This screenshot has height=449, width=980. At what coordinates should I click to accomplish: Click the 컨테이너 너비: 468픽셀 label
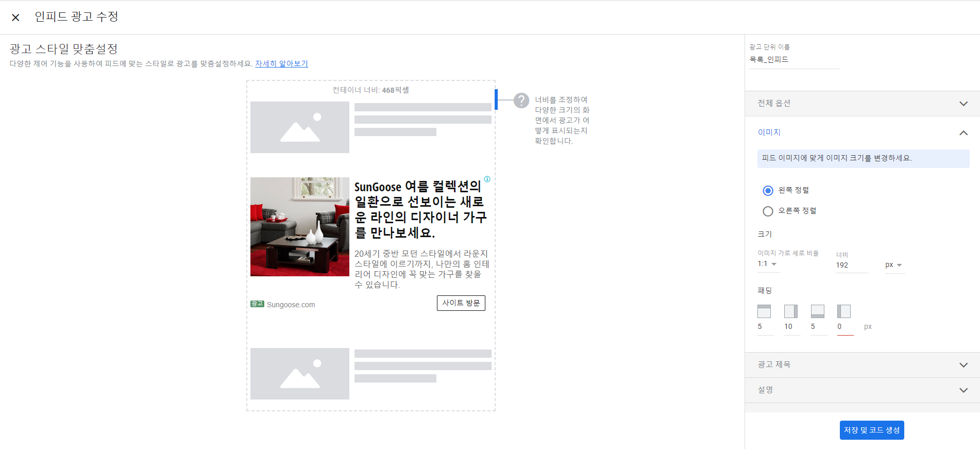(370, 90)
